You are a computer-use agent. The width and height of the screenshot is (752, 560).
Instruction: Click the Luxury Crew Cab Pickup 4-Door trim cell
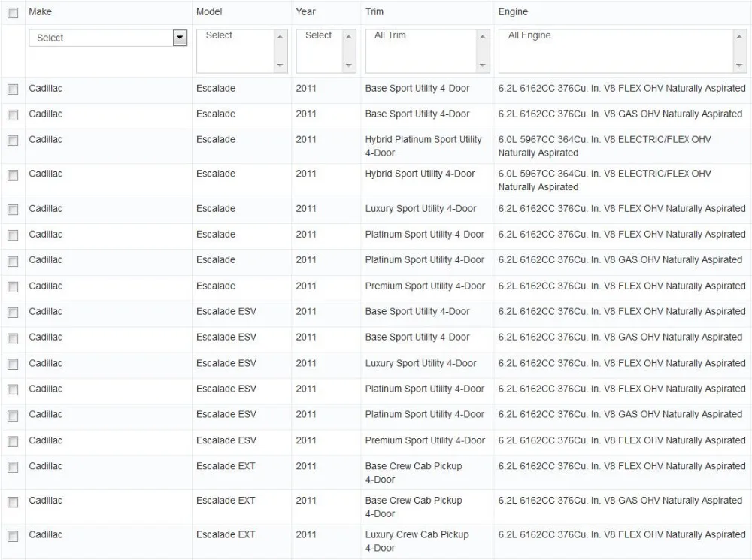(417, 541)
